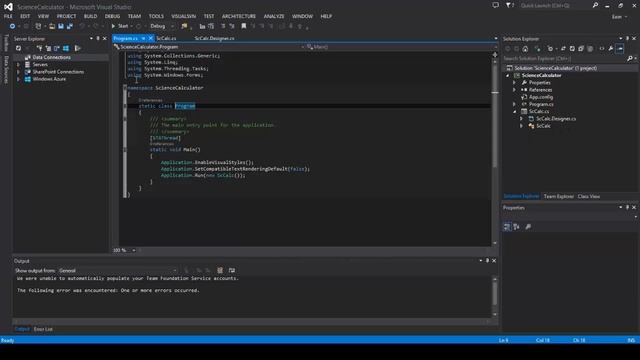Select App.config in Solution Explorer
Screen dimensions: 640x360
541,97
